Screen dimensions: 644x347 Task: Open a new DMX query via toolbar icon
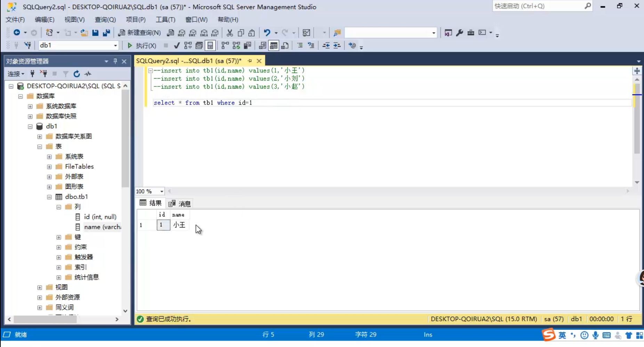[x=193, y=33]
